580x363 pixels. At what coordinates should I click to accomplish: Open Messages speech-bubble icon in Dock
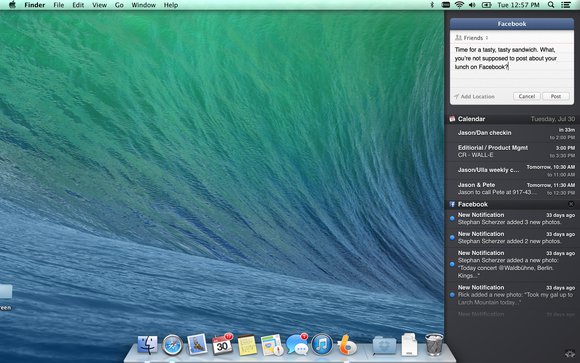[297, 345]
